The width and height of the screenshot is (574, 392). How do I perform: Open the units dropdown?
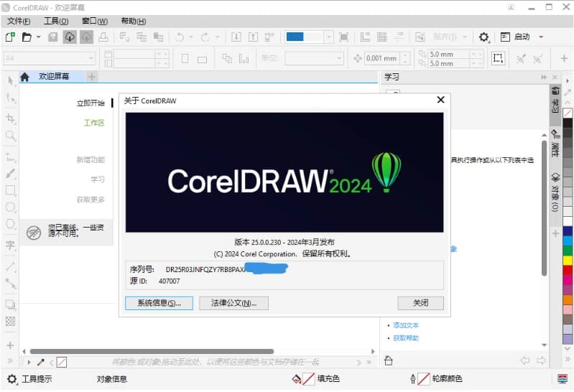[339, 58]
